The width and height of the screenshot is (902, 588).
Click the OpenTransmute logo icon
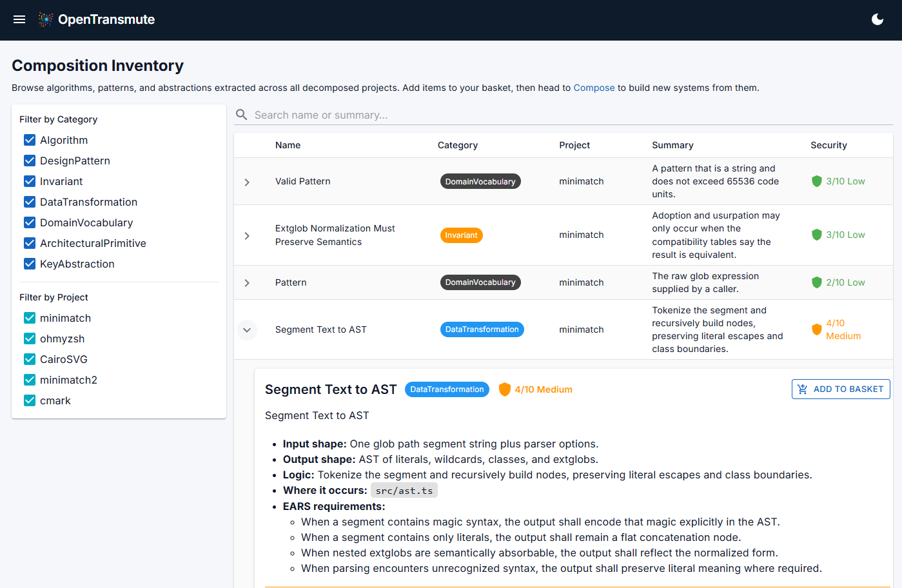pyautogui.click(x=45, y=19)
